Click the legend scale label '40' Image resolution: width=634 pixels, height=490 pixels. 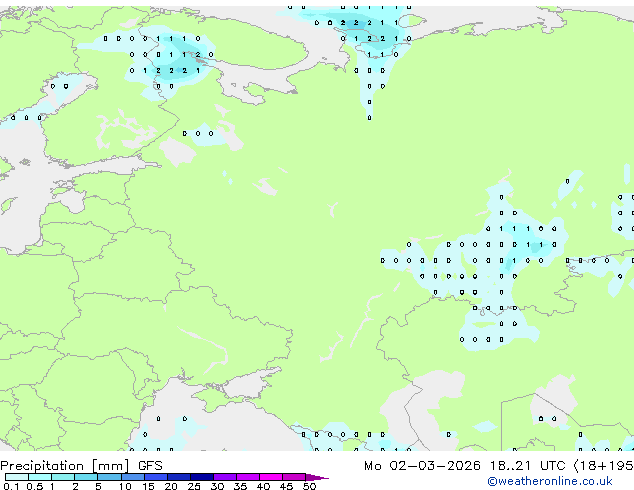263,486
